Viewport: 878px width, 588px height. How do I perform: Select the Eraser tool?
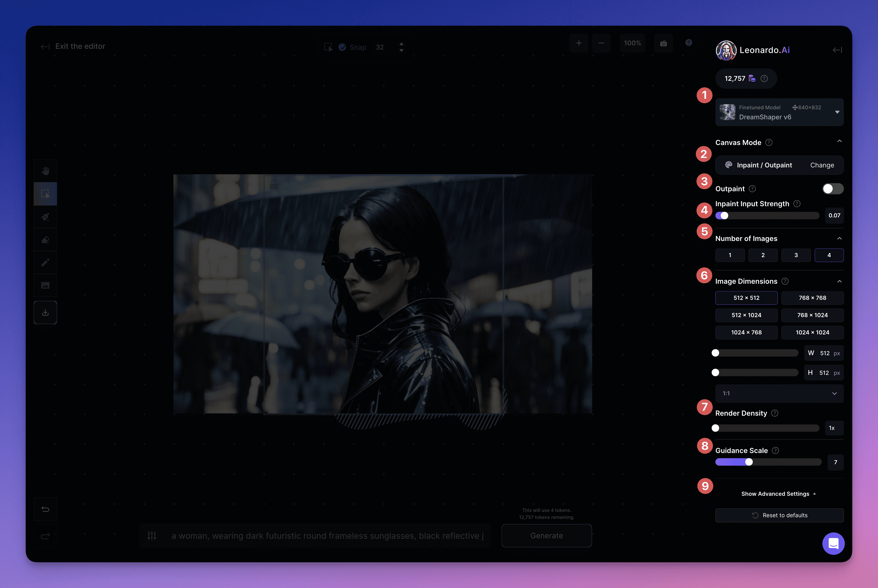click(x=45, y=240)
